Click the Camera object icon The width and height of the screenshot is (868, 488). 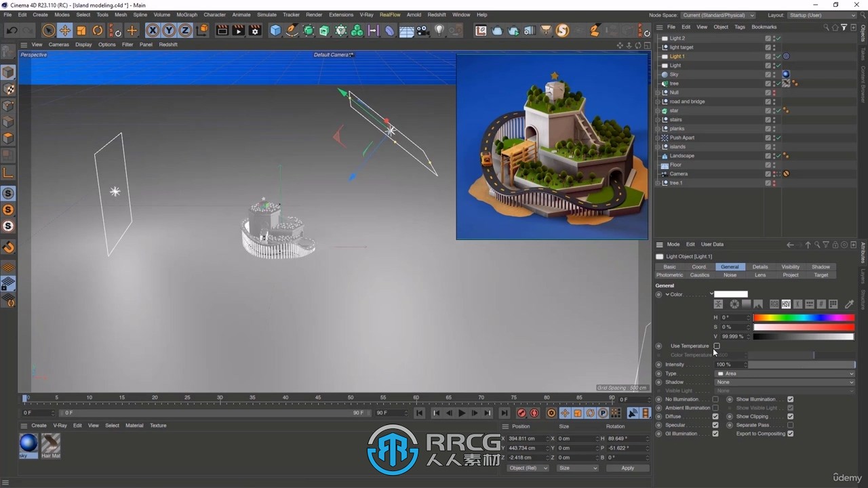[x=423, y=30]
